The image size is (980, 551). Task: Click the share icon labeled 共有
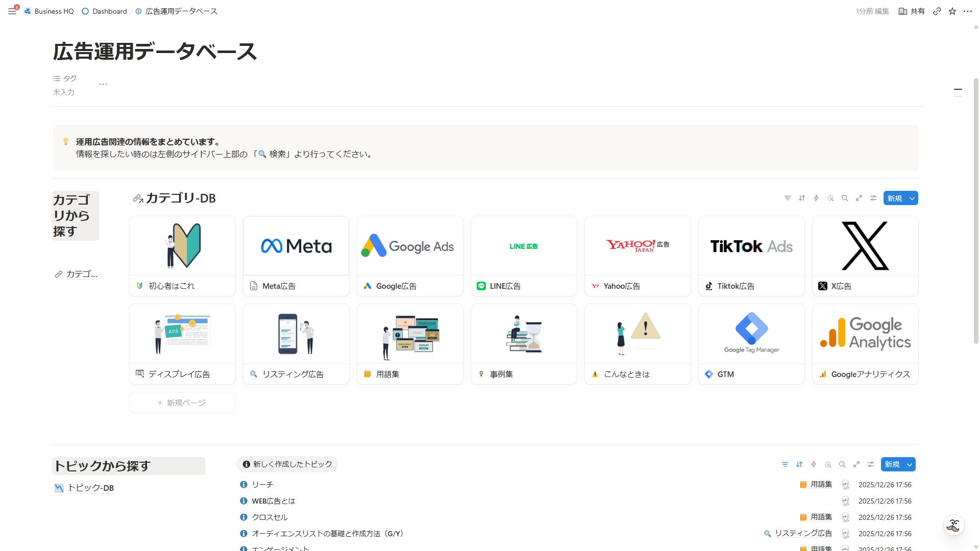pos(912,11)
